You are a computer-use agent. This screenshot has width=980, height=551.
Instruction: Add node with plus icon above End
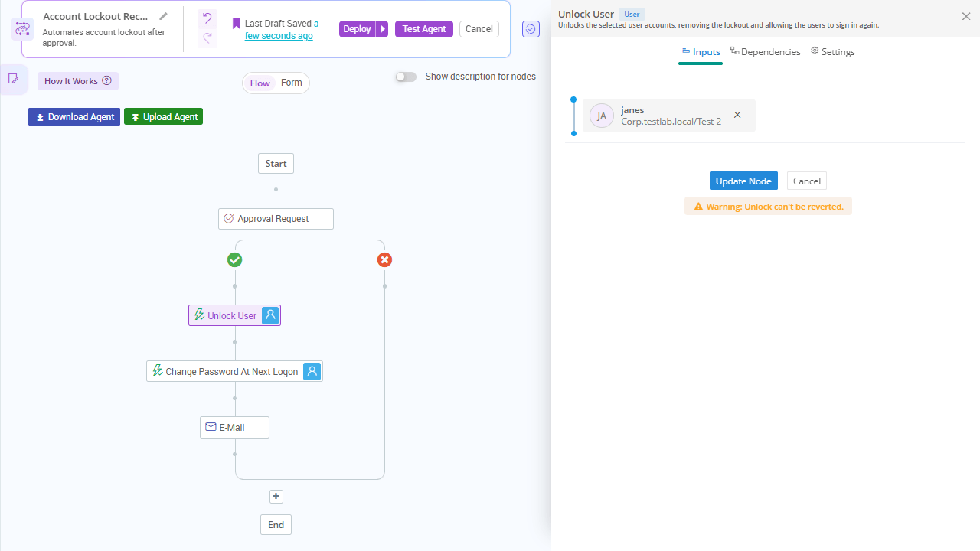point(276,497)
